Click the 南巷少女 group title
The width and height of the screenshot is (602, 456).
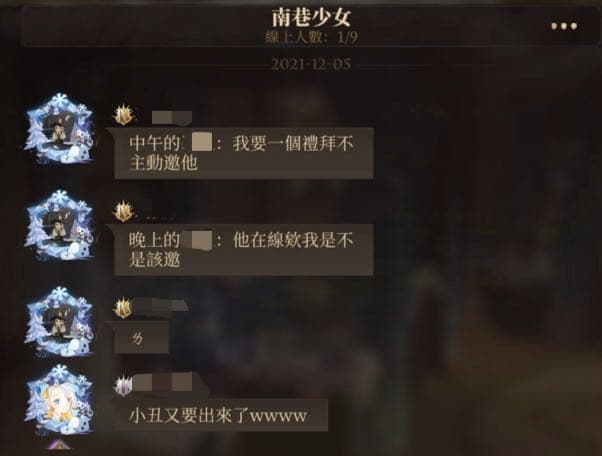tap(311, 18)
